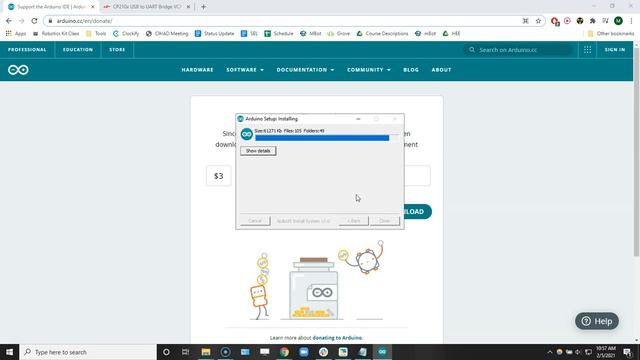Viewport: 640px width, 360px height.
Task: Open the Chrome profile avatar M
Action: tap(618, 21)
